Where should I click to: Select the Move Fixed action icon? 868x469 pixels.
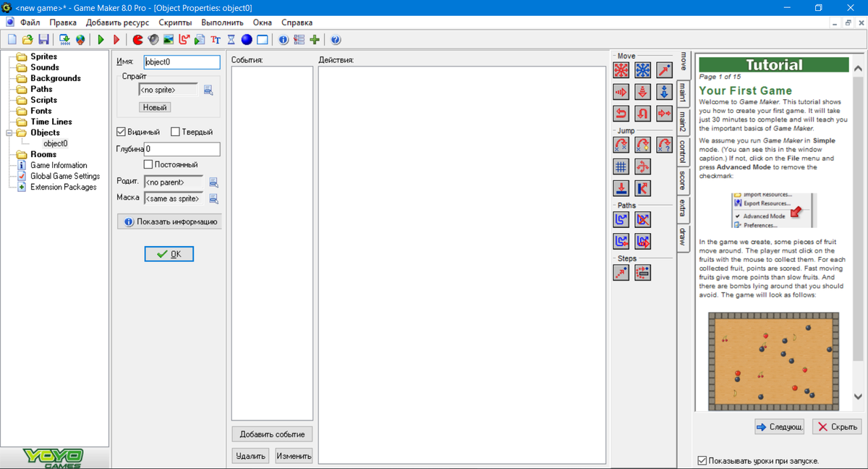click(621, 70)
